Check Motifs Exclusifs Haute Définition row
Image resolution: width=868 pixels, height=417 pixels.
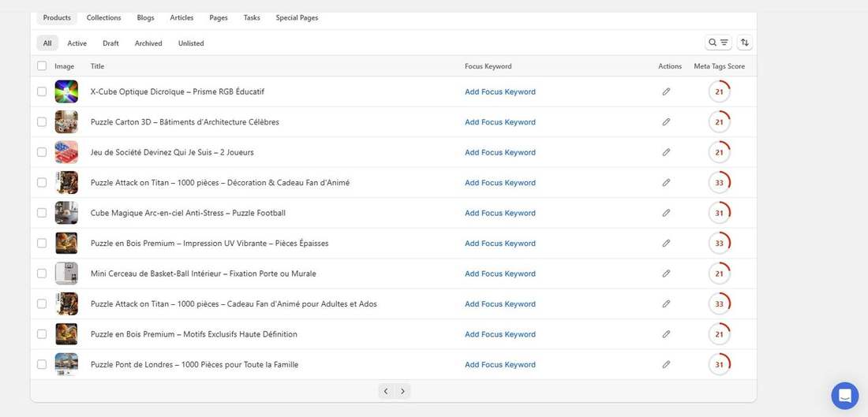pyautogui.click(x=42, y=334)
